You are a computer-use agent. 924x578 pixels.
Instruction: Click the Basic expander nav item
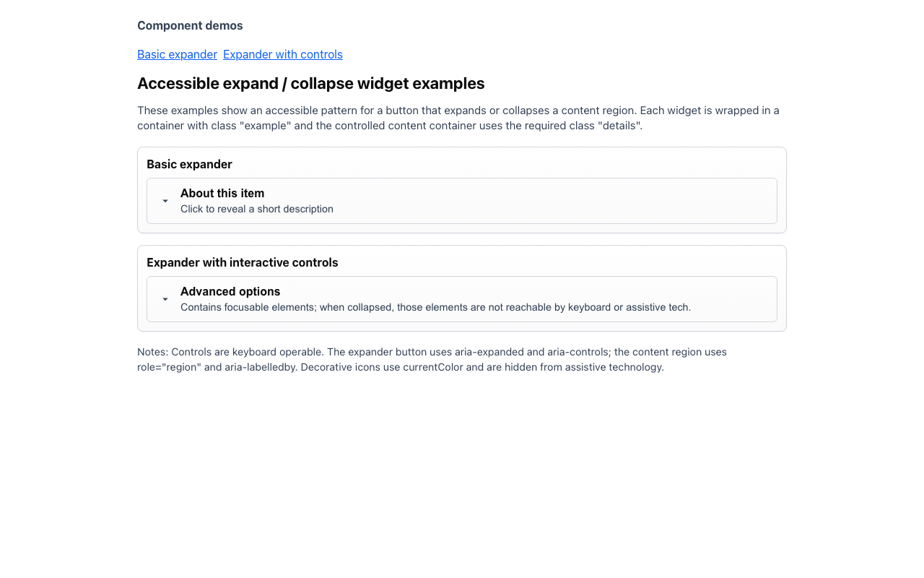tap(177, 54)
